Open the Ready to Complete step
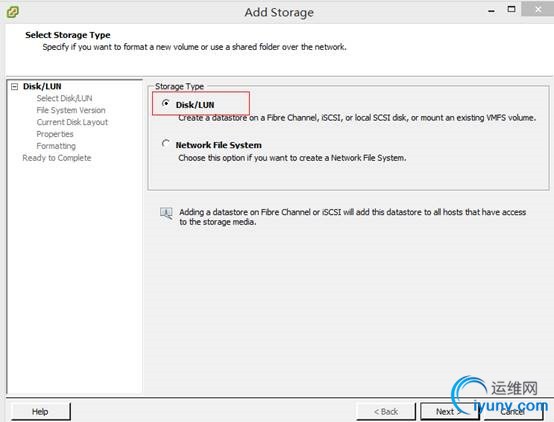Viewport: 554px width, 422px height. pyautogui.click(x=57, y=158)
